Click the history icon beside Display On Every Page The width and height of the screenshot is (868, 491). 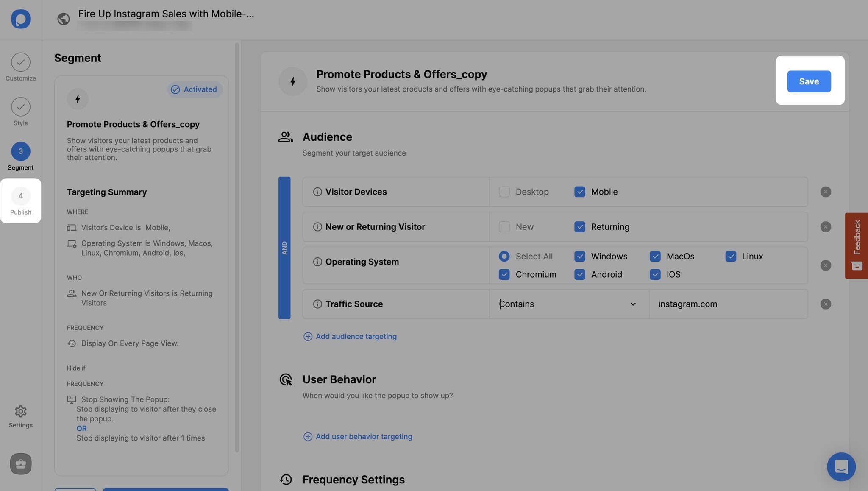point(72,343)
